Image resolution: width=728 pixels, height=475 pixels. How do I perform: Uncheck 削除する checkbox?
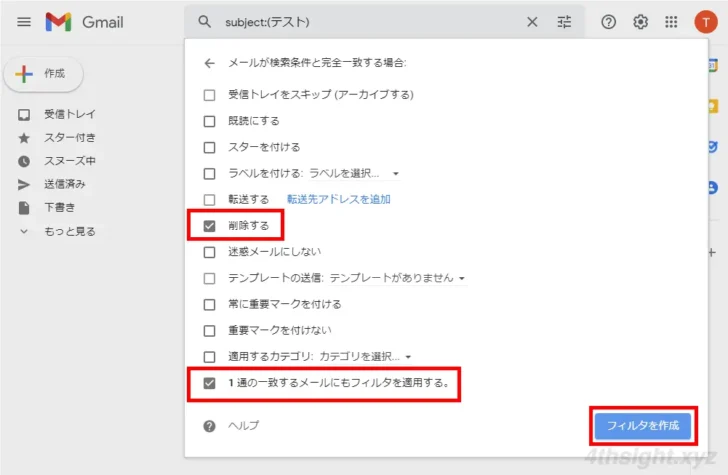coord(209,226)
